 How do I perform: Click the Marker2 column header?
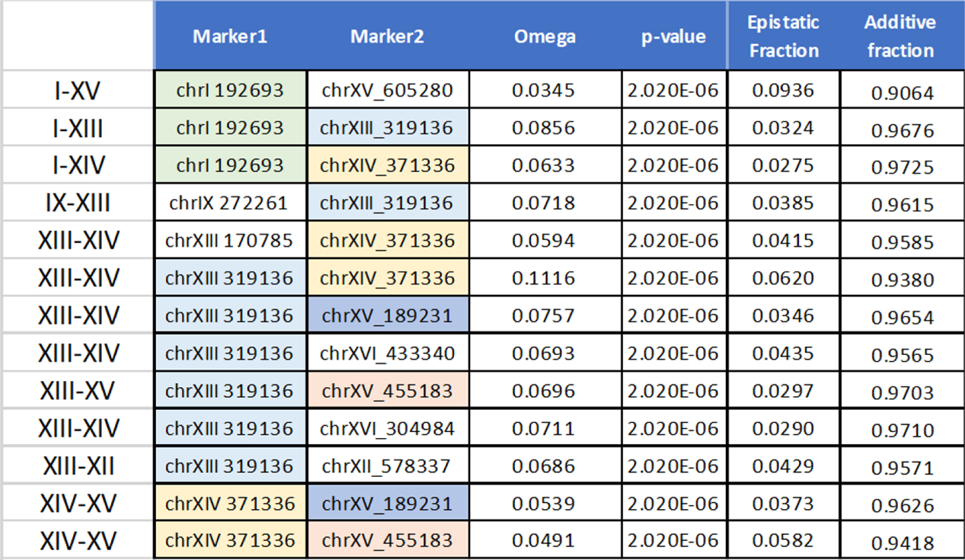click(x=387, y=37)
